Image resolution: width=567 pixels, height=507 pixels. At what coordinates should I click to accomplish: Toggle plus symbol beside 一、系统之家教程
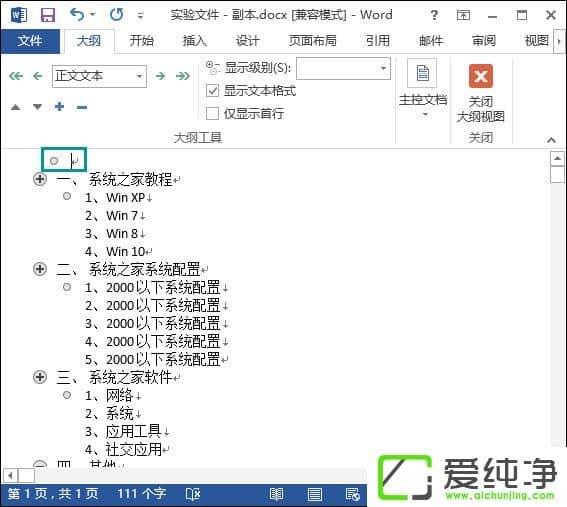pos(40,179)
